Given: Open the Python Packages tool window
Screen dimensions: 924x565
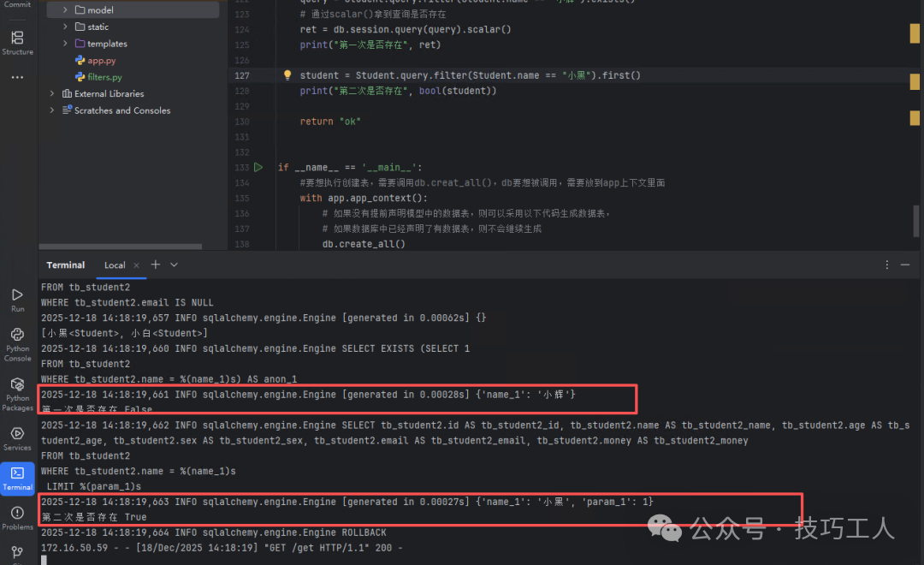Looking at the screenshot, I should [17, 394].
